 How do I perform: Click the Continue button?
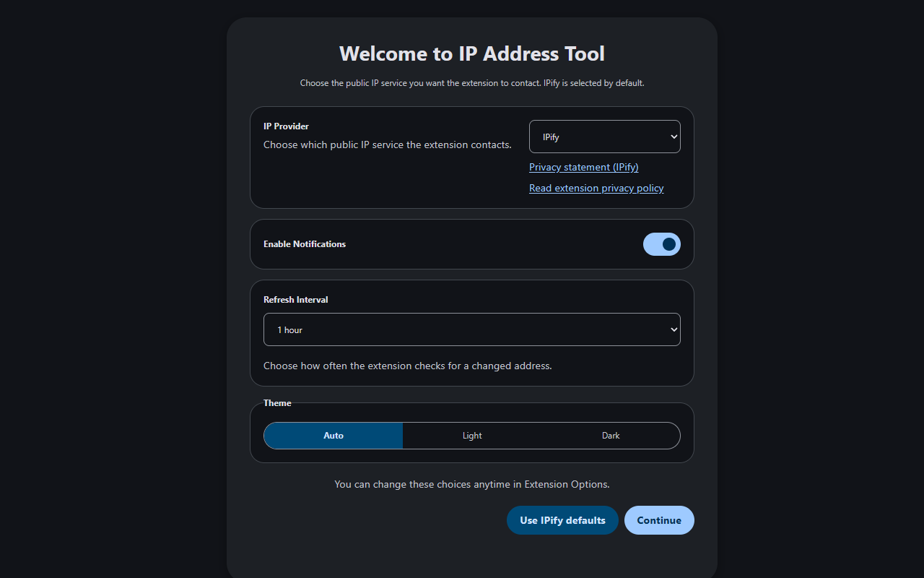pyautogui.click(x=659, y=520)
